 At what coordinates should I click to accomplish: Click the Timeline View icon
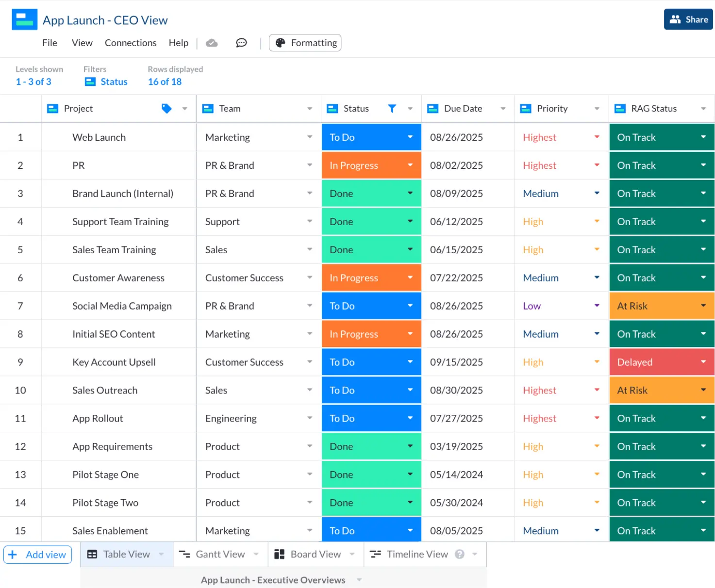tap(375, 554)
